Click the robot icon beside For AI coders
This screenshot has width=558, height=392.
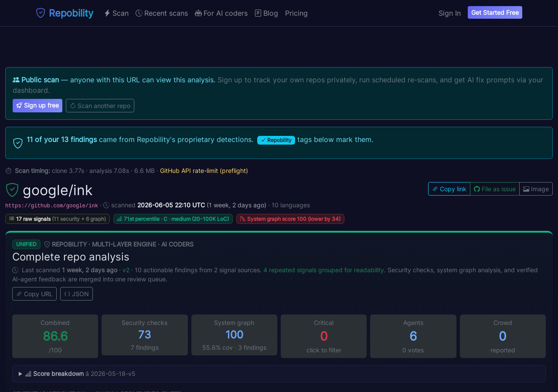point(198,13)
